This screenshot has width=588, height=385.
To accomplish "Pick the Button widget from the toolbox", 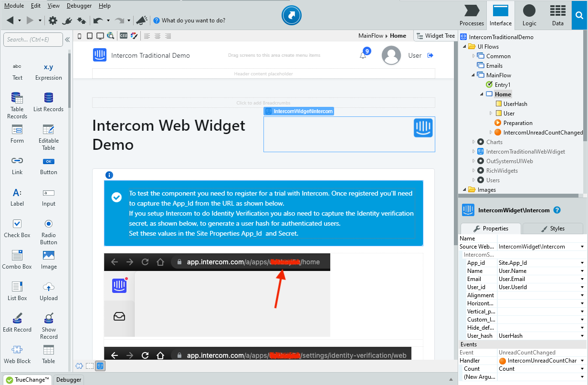I will [x=49, y=166].
